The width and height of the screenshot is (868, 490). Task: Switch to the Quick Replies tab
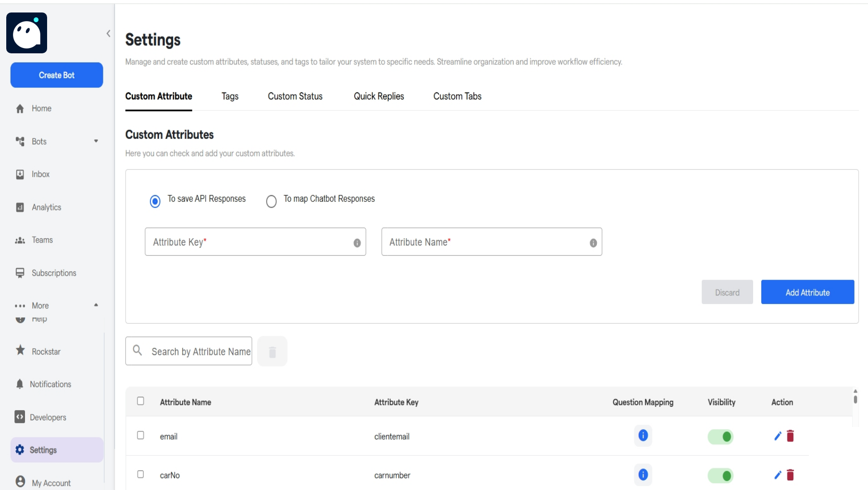[x=379, y=97]
